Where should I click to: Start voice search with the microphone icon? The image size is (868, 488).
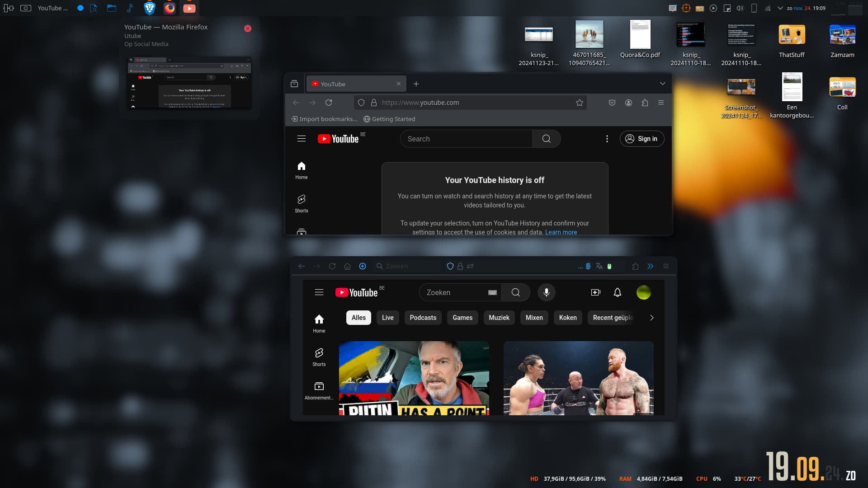point(547,292)
